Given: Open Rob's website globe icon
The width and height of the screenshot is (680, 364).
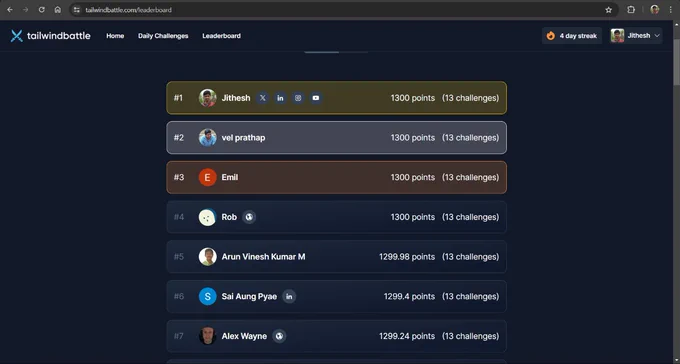Looking at the screenshot, I should tap(249, 217).
